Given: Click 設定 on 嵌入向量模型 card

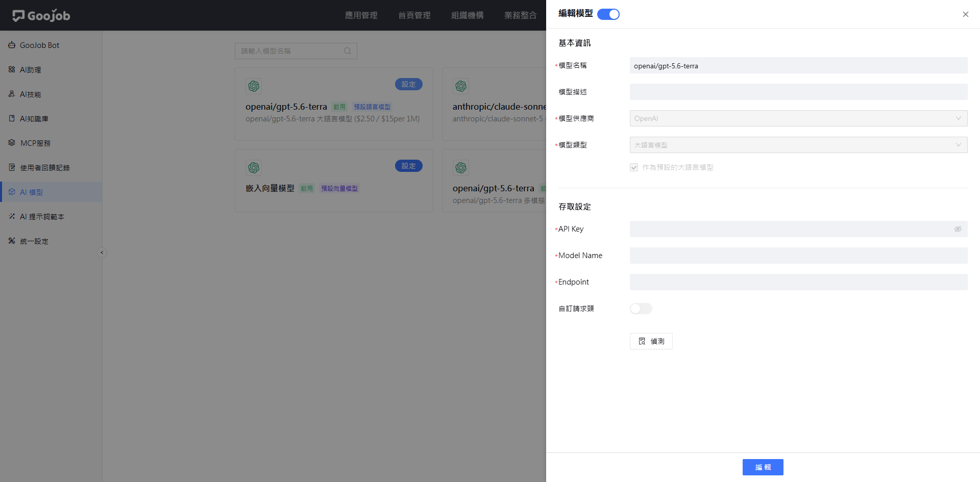Looking at the screenshot, I should click(409, 166).
